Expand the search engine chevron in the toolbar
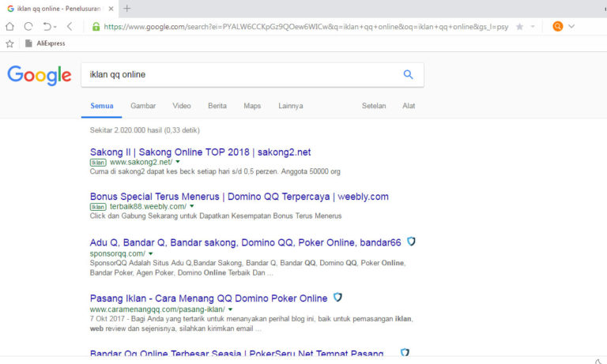Image resolution: width=607 pixels, height=364 pixels. (x=571, y=26)
